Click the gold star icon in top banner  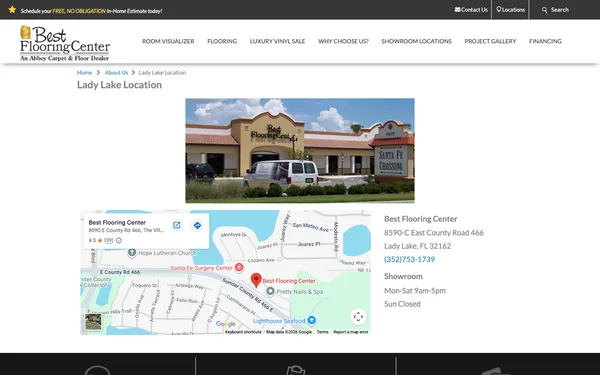click(12, 10)
